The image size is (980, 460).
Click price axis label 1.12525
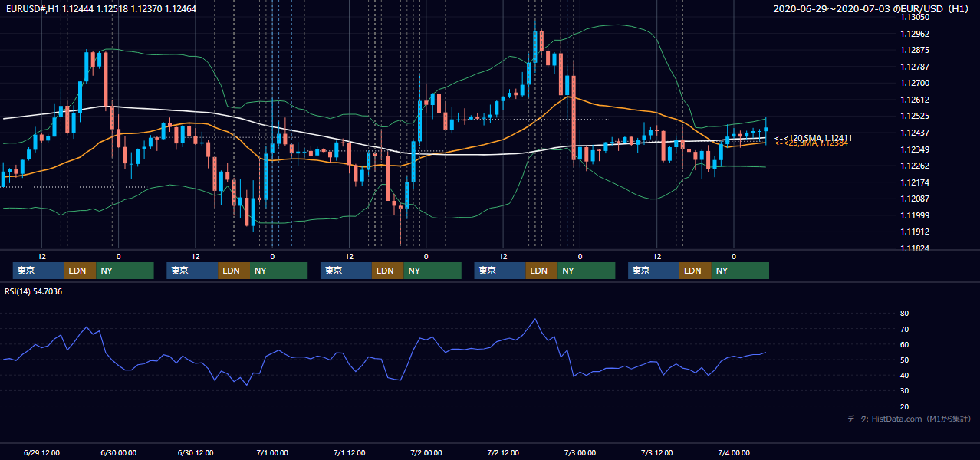click(x=915, y=116)
